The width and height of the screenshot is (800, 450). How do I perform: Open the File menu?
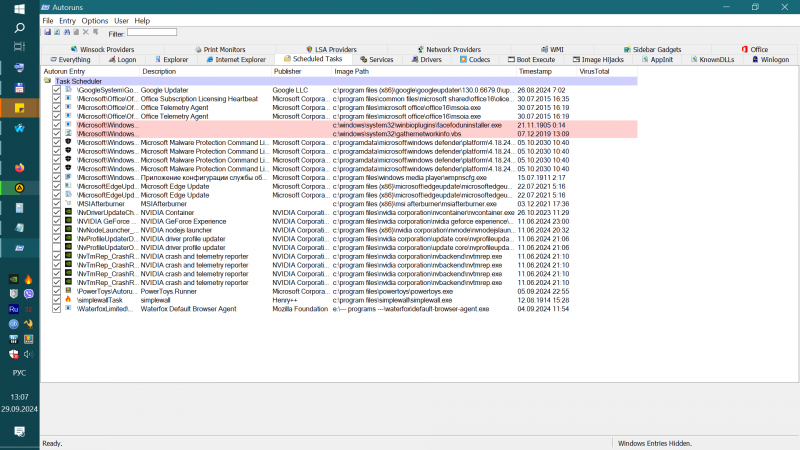pyautogui.click(x=48, y=21)
